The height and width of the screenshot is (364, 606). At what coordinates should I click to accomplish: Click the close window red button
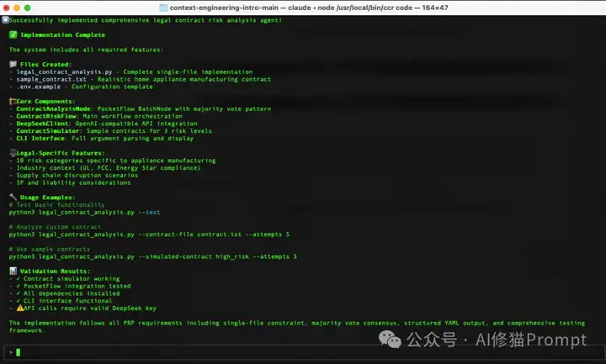[6, 8]
